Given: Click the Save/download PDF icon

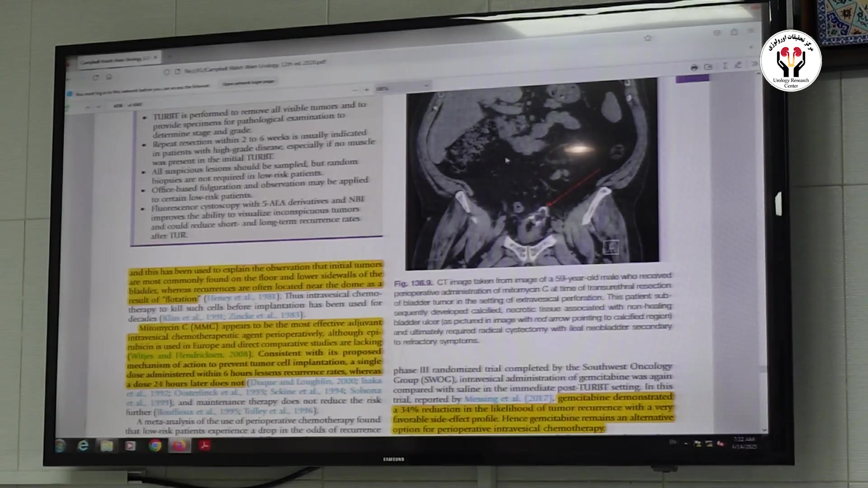Looking at the screenshot, I should coord(708,67).
